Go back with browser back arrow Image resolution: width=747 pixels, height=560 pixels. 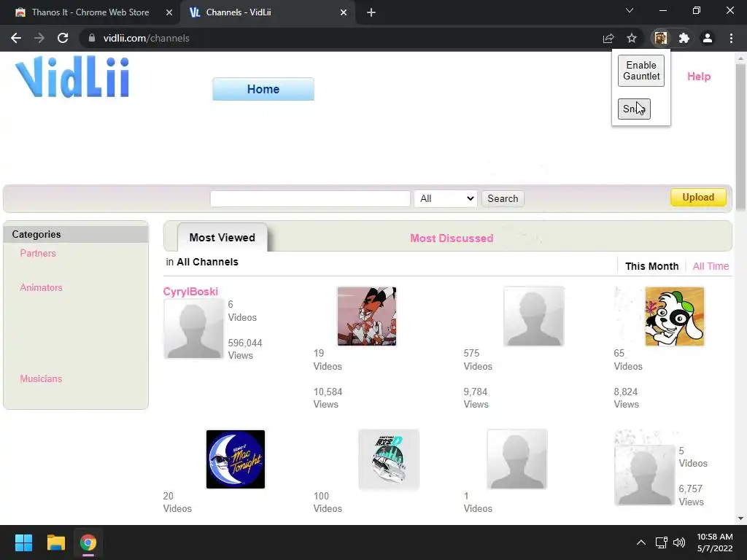pyautogui.click(x=16, y=38)
